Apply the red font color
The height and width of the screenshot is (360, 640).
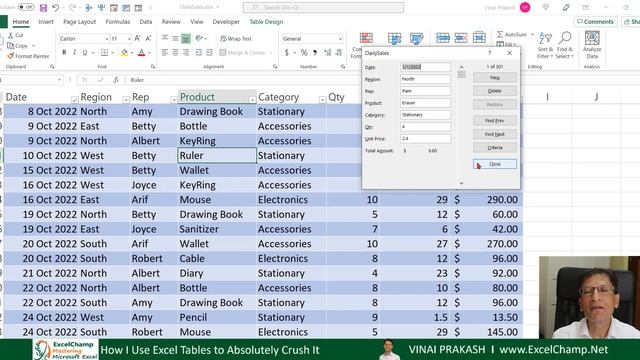tap(141, 53)
